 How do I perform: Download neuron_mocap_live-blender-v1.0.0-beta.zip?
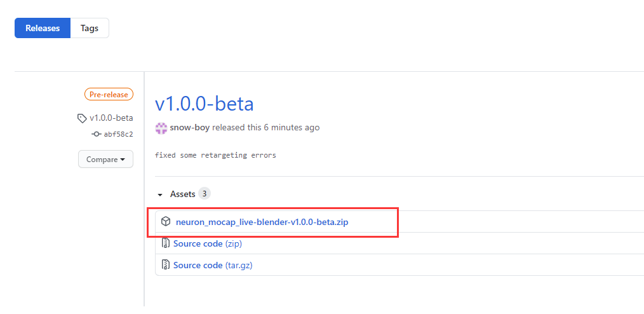pyautogui.click(x=262, y=222)
